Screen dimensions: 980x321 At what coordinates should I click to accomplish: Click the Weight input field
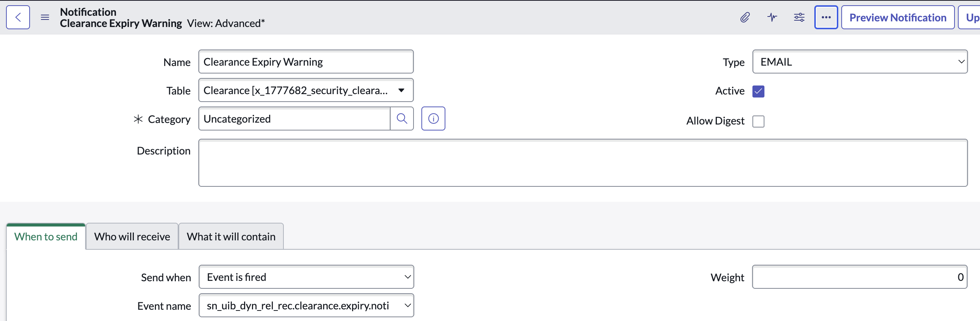[859, 277]
